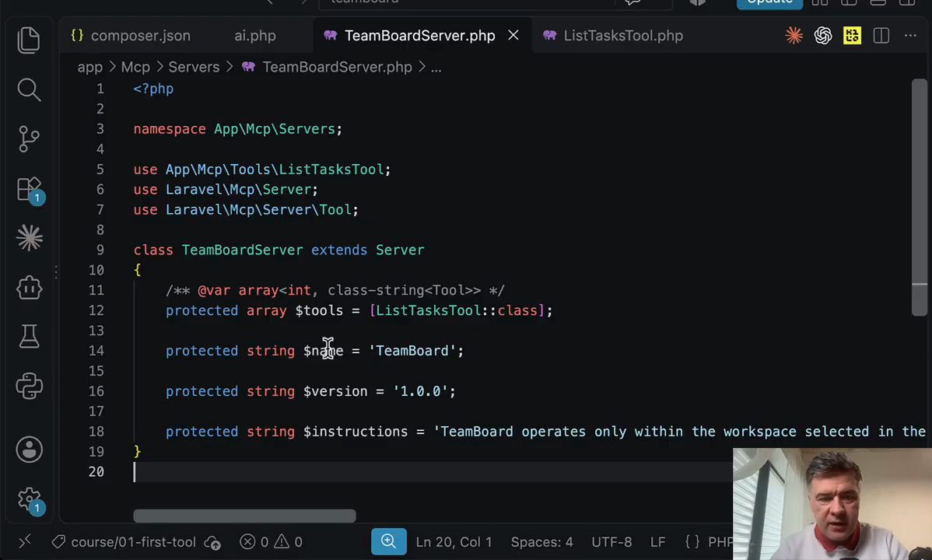Screen dimensions: 932x560
Task: Click TeamBoardServer class name on line 9
Action: (242, 250)
